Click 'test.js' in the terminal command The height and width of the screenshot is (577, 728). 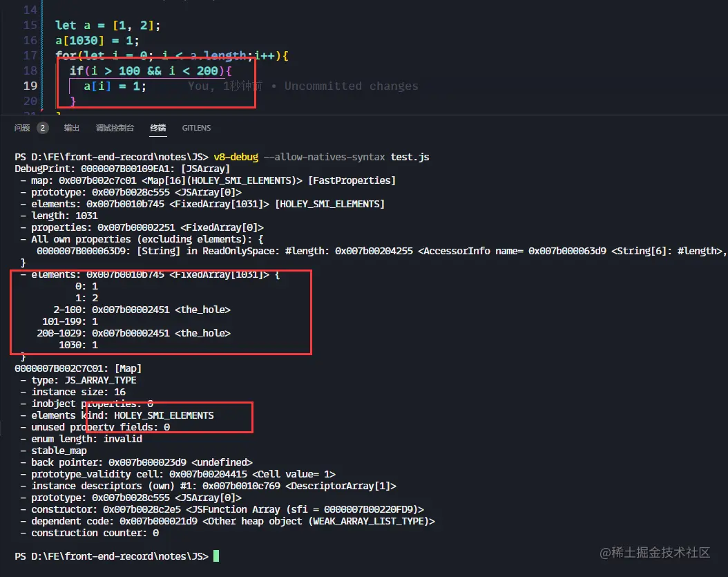click(410, 157)
